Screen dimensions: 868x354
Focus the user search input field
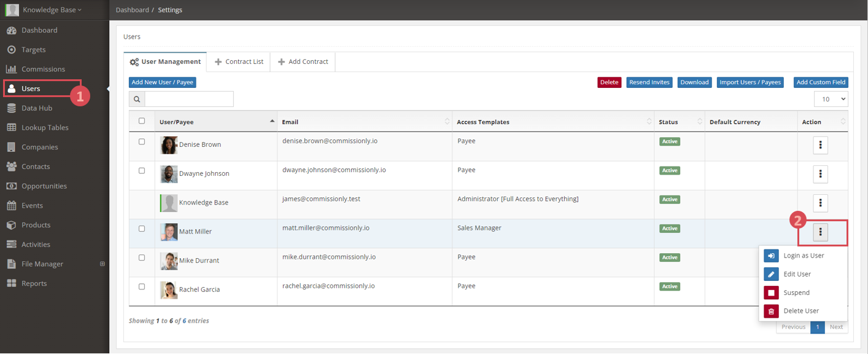tap(188, 99)
